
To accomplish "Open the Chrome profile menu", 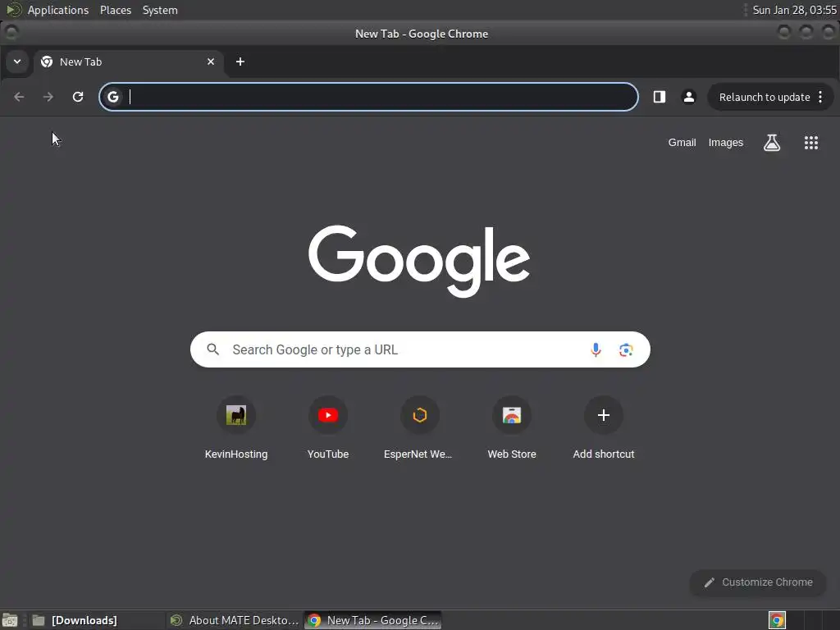I will (689, 97).
